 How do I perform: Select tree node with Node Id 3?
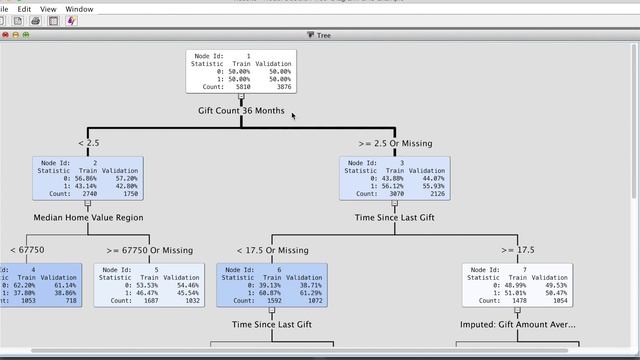tap(395, 178)
